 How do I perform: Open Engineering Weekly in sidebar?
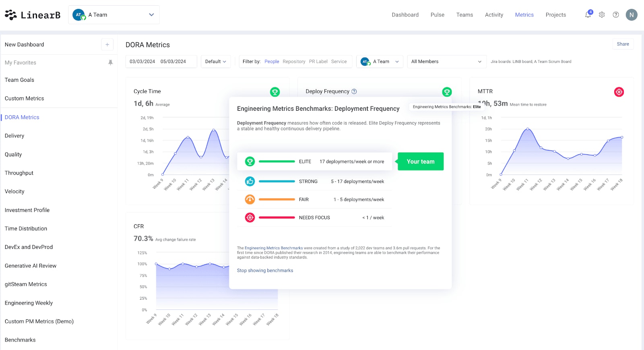pyautogui.click(x=29, y=303)
